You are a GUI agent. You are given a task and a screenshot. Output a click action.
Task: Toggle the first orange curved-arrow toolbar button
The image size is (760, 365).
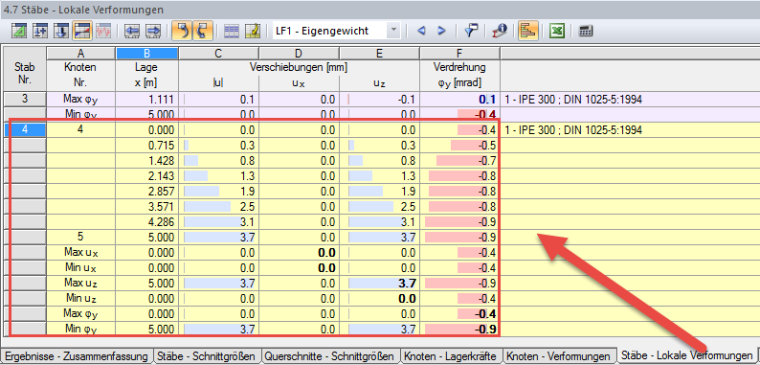coord(182,31)
